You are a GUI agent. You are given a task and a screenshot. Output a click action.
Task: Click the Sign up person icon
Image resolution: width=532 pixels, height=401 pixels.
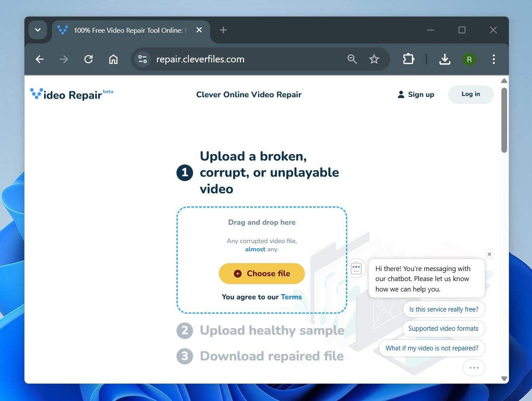point(400,94)
